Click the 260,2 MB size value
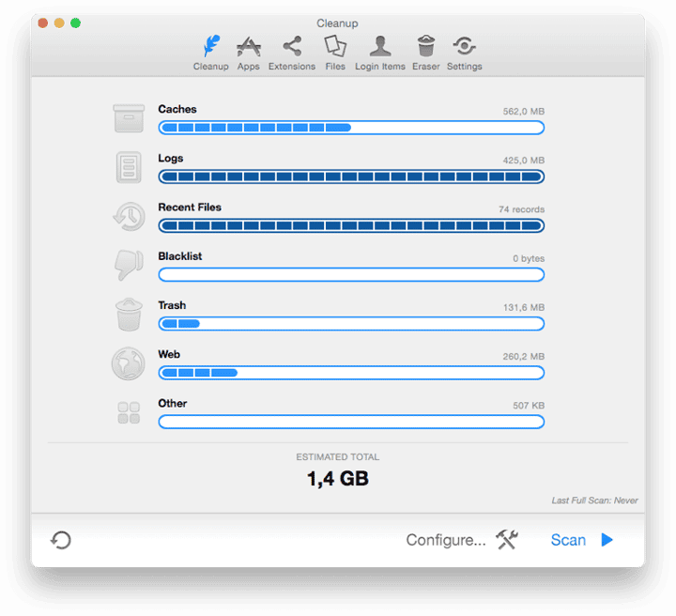Screen dimensions: 676x616 524,357
